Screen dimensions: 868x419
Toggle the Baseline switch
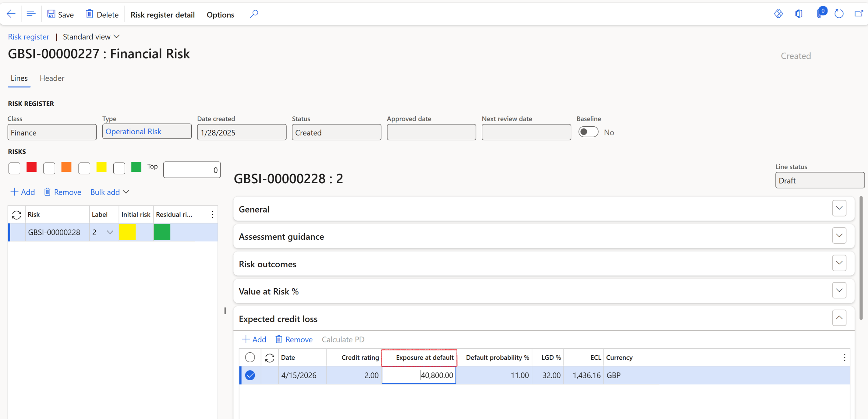[x=588, y=132]
